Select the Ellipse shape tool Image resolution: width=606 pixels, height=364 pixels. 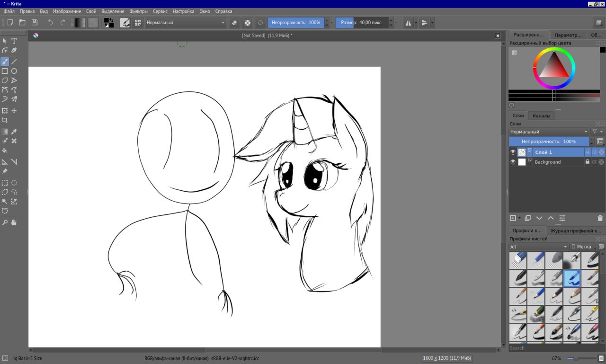[x=14, y=71]
